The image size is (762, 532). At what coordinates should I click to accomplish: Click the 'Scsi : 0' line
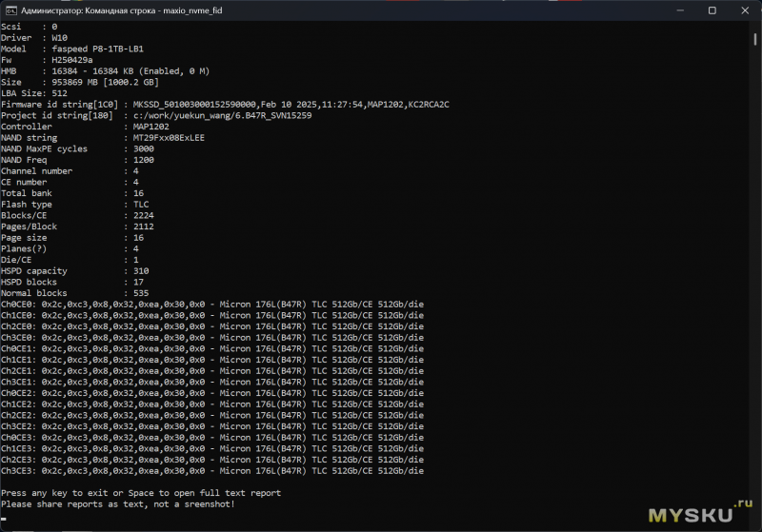pyautogui.click(x=30, y=27)
